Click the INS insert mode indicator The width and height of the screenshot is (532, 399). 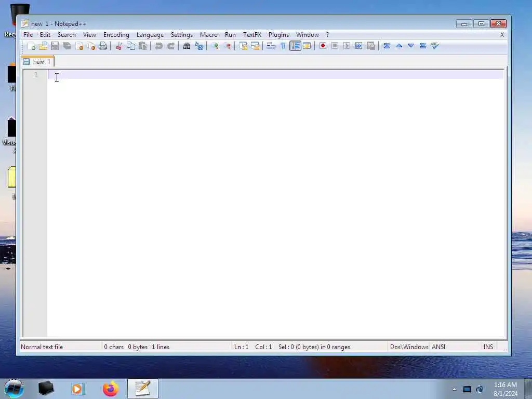(x=488, y=347)
